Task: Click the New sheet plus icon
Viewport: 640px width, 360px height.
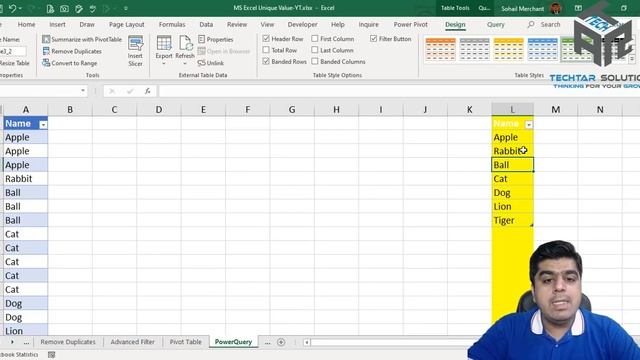Action: coord(281,342)
